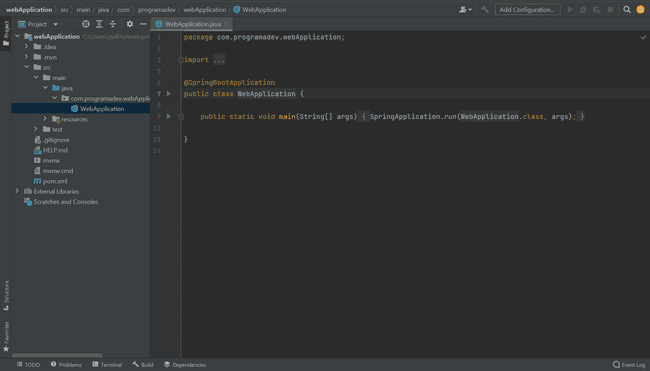Click the orange IDE update icon

tap(640, 9)
